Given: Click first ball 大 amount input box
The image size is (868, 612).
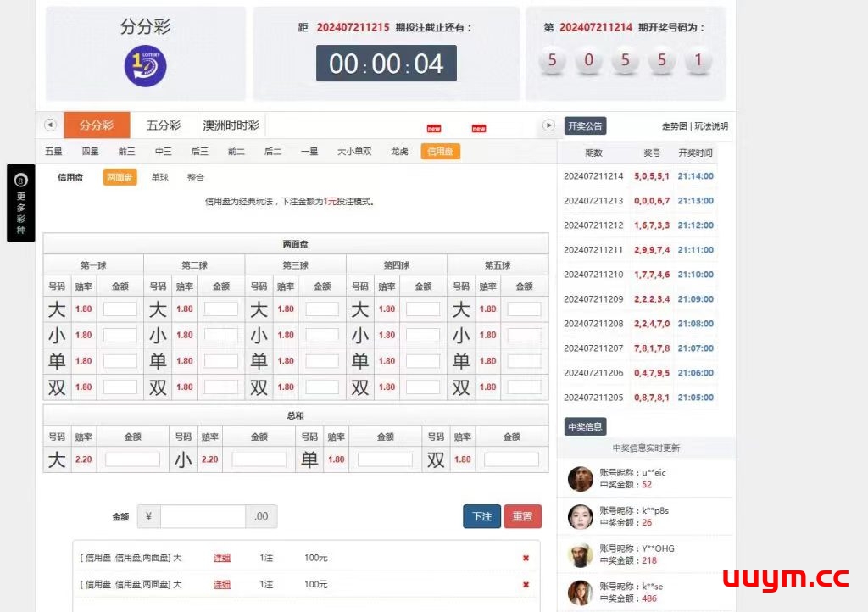Looking at the screenshot, I should (120, 309).
